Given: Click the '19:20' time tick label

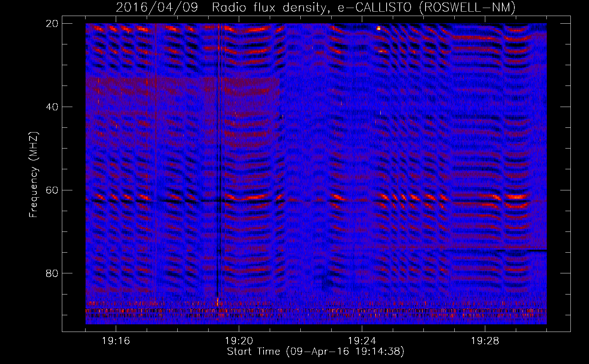Looking at the screenshot, I should (239, 341).
